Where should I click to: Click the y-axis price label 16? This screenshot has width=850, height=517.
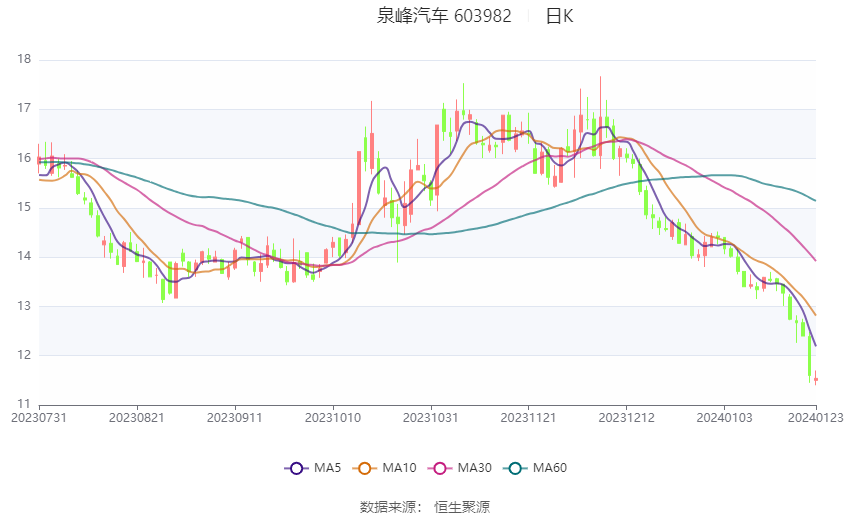click(x=24, y=158)
